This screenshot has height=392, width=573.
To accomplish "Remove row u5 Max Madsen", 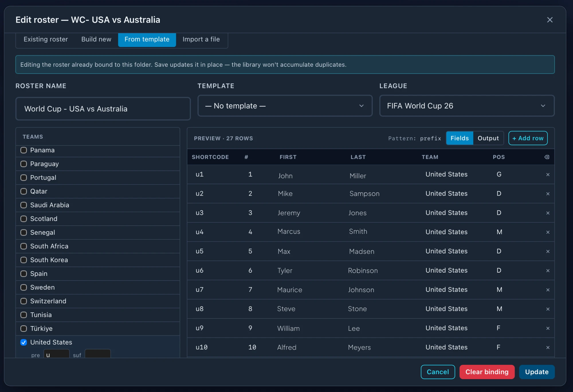I will pos(548,251).
